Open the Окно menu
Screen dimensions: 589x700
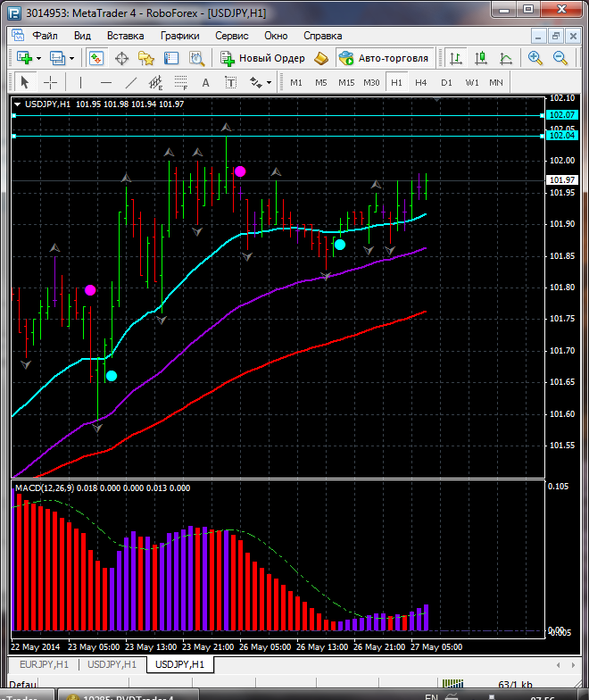tap(276, 36)
